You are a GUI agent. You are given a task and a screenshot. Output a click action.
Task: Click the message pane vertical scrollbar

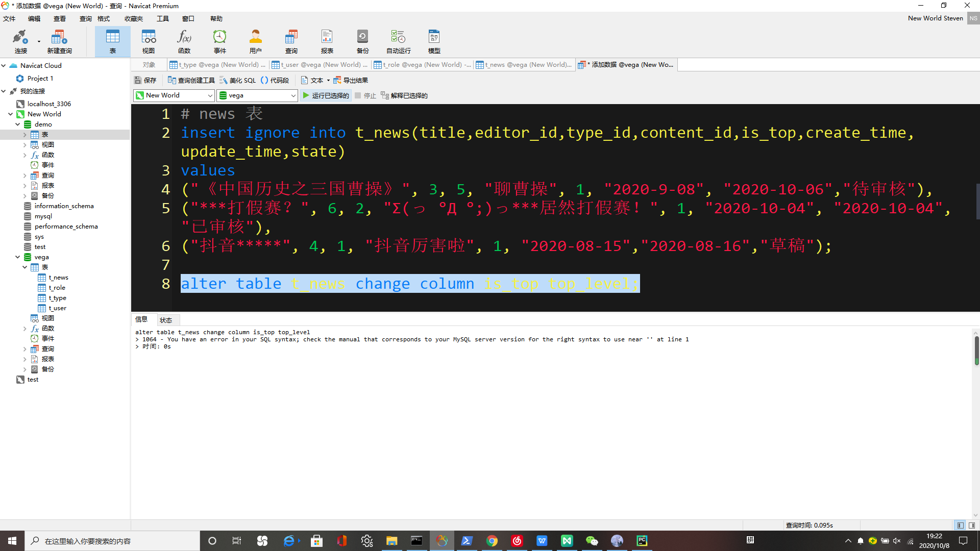[976, 350]
